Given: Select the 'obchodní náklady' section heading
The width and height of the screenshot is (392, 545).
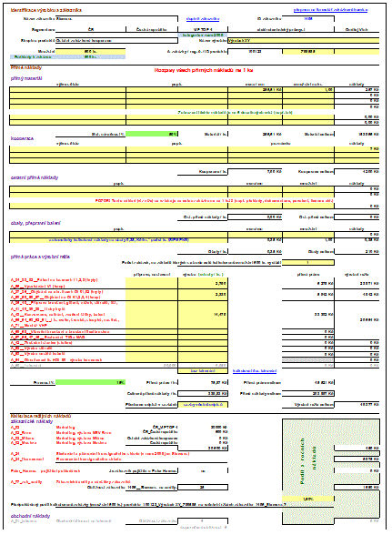Looking at the screenshot, I should point(30,516).
